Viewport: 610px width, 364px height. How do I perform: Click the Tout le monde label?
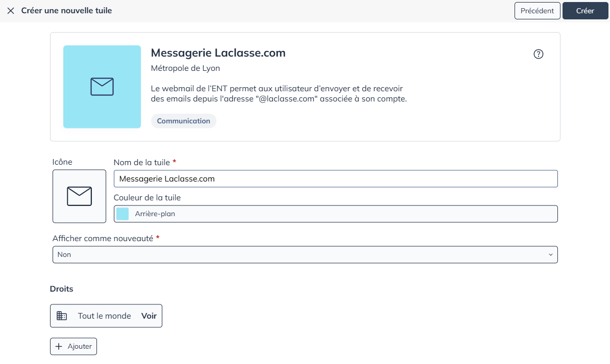coord(104,316)
